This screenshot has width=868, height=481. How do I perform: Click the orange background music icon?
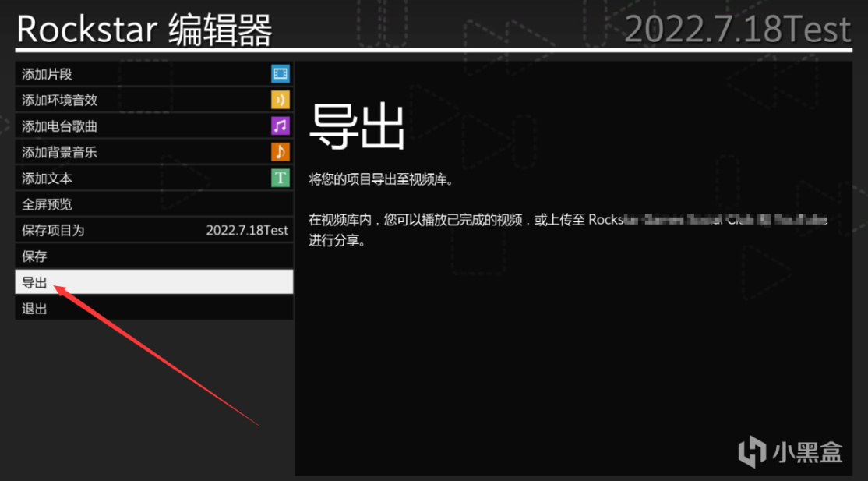pyautogui.click(x=280, y=152)
